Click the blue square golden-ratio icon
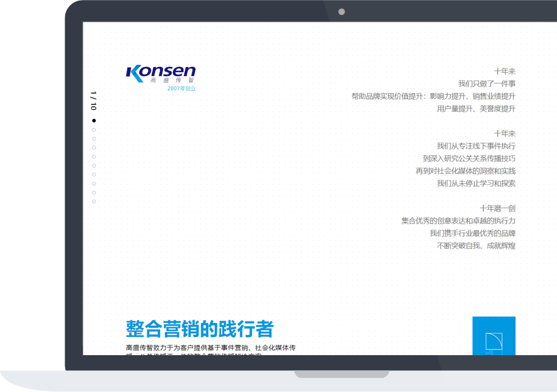Viewport: 557px width, 392px height. point(494,336)
